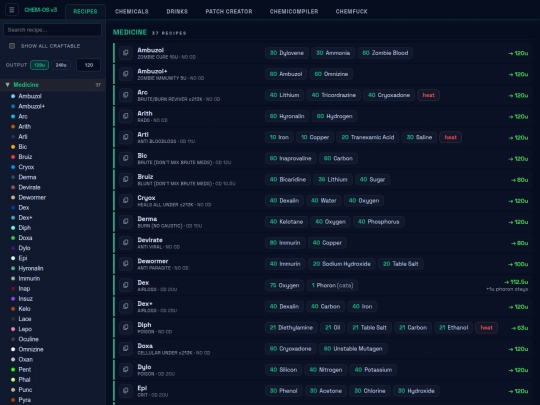
Task: Copy the Epi recipe using its icon
Action: tap(126, 391)
